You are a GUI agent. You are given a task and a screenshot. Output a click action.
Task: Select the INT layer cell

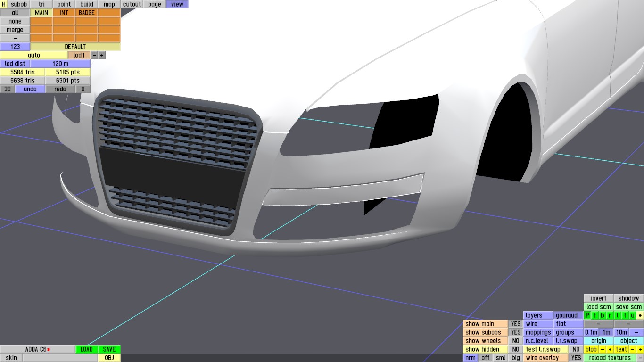click(64, 13)
